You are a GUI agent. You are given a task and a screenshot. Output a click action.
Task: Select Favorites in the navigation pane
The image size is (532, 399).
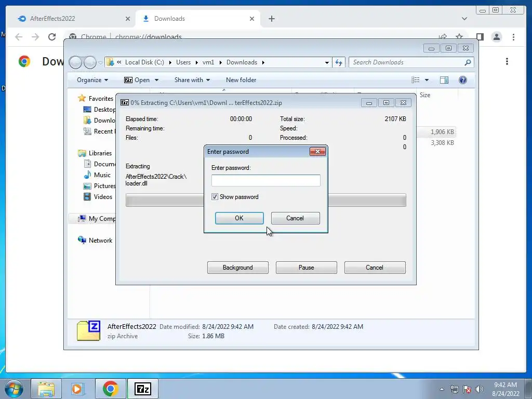coord(101,98)
